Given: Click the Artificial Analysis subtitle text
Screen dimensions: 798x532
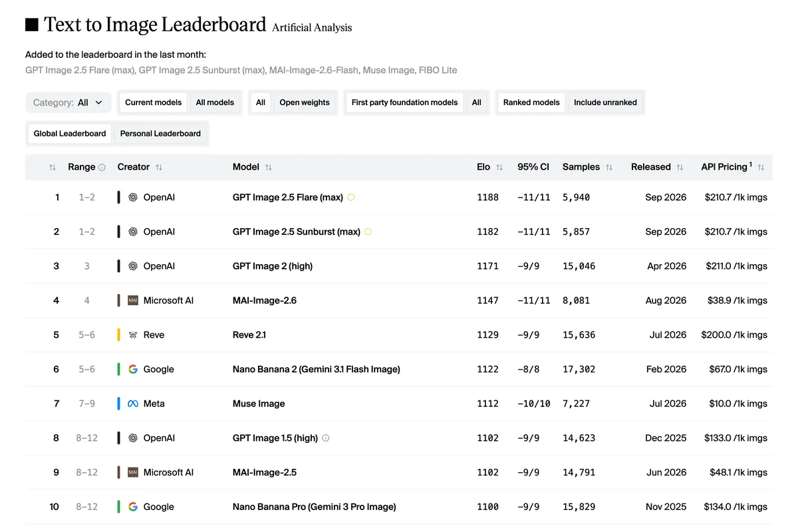Looking at the screenshot, I should point(312,28).
